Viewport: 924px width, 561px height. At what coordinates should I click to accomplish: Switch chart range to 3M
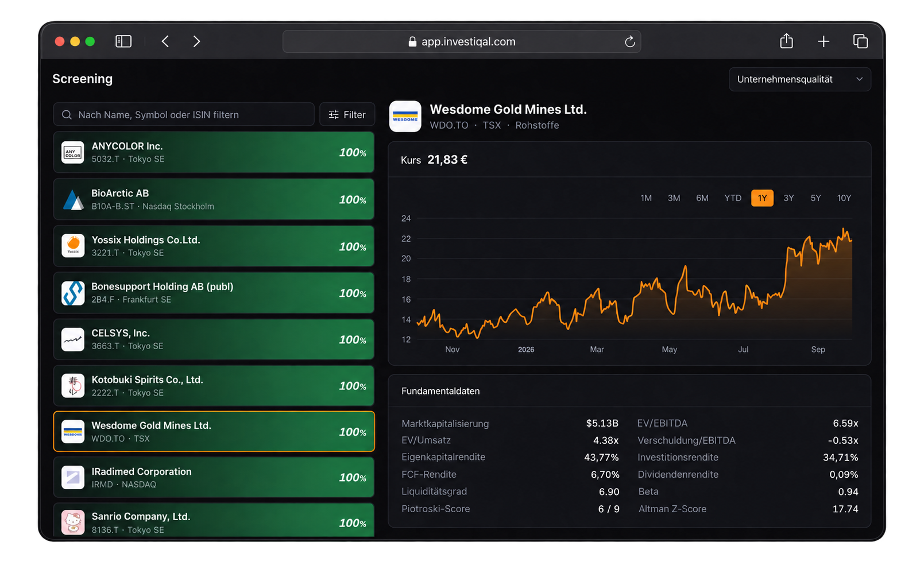674,198
